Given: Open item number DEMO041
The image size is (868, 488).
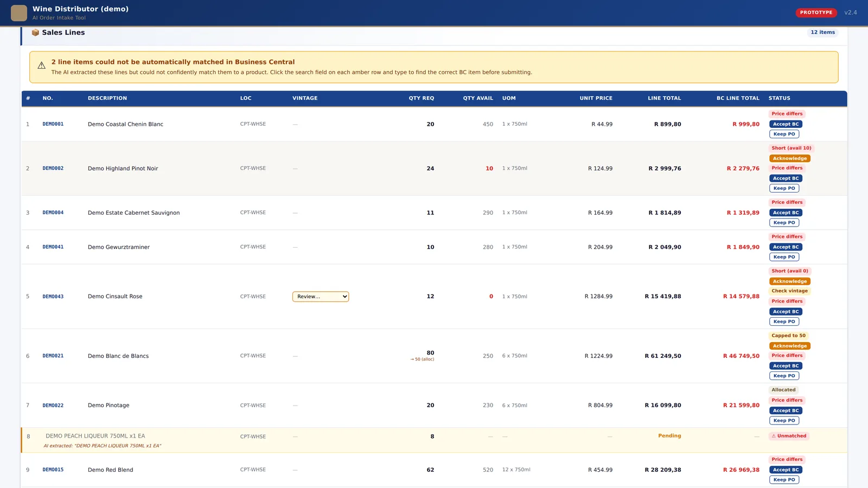Looking at the screenshot, I should coord(53,247).
